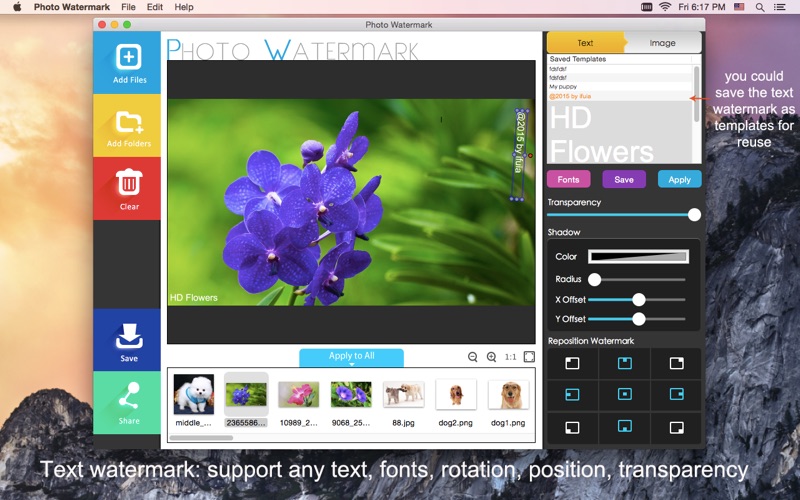Click the Save download icon in sidebar
Image resolution: width=800 pixels, height=500 pixels.
pyautogui.click(x=129, y=336)
